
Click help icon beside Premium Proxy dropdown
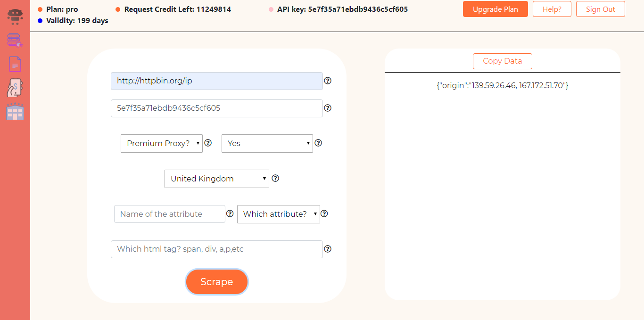pos(208,143)
